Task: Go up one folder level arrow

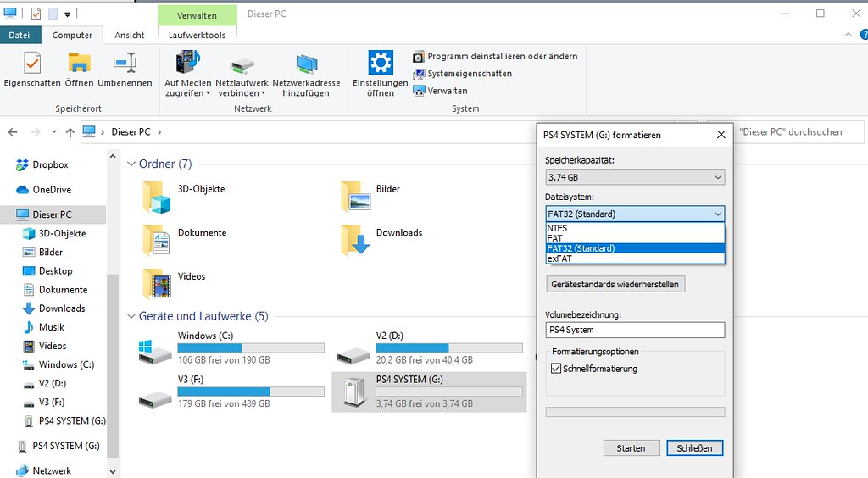Action: 70,132
